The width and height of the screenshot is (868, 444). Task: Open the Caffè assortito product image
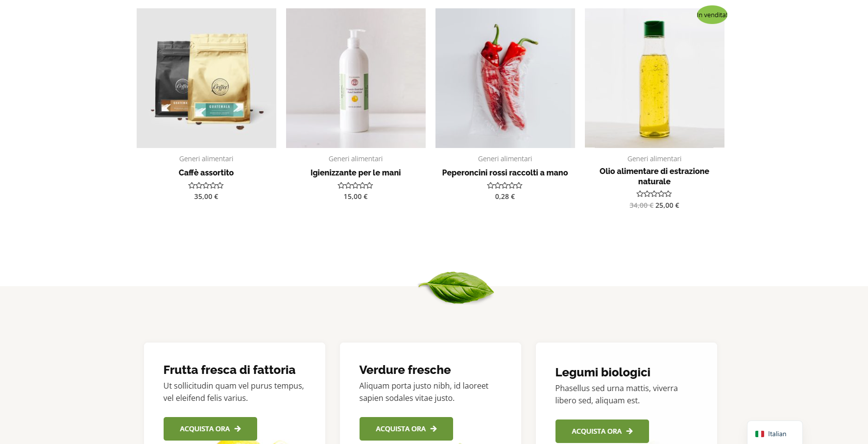point(206,78)
